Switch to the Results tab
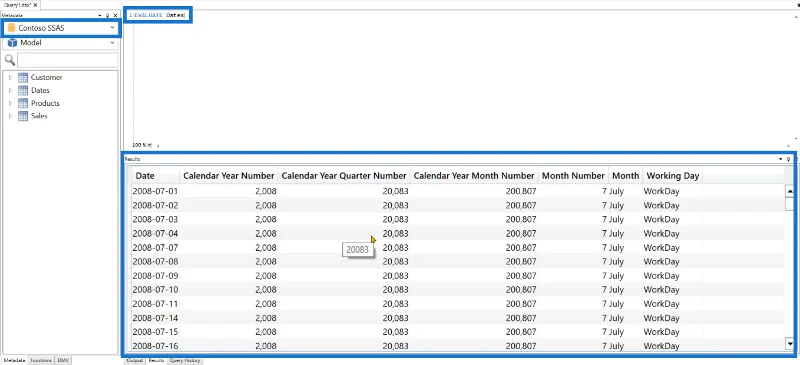Viewport: 800px width, 365px height. 156,360
